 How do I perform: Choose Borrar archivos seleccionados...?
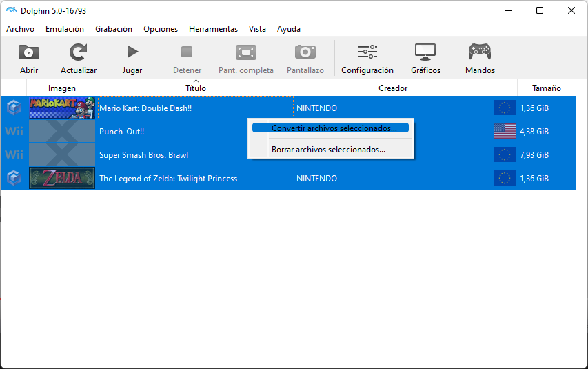(330, 150)
